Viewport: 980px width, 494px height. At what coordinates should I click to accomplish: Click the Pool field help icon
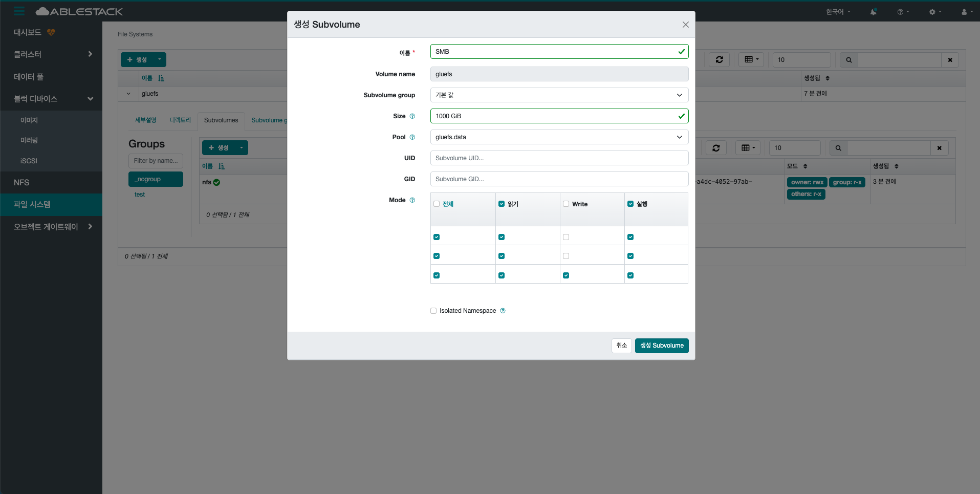coord(412,137)
